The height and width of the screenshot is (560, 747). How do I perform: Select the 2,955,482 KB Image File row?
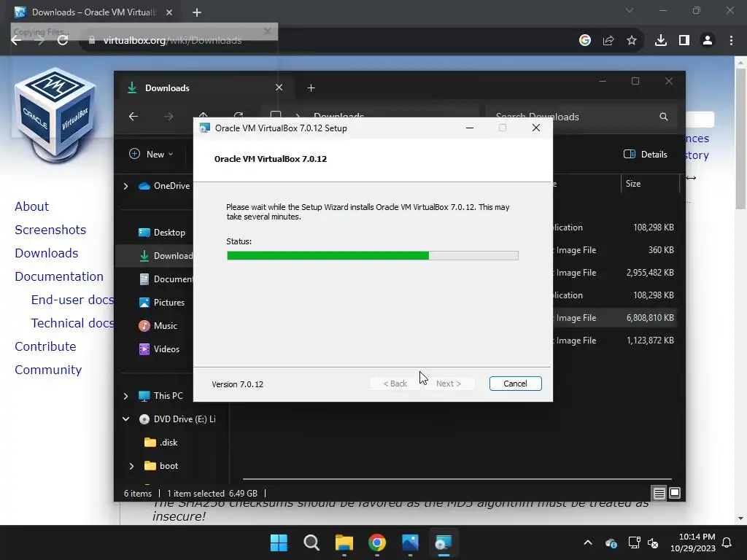pyautogui.click(x=614, y=273)
